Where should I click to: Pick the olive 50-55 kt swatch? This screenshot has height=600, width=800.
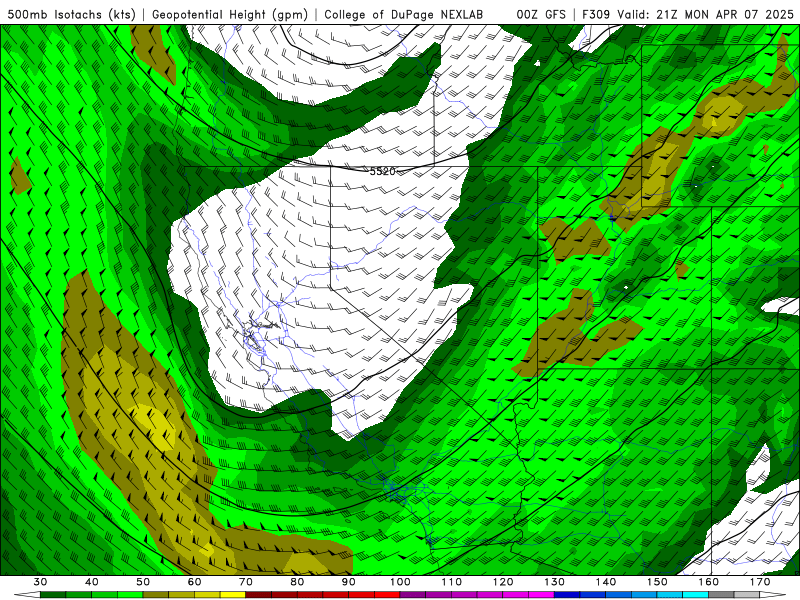pos(156,595)
